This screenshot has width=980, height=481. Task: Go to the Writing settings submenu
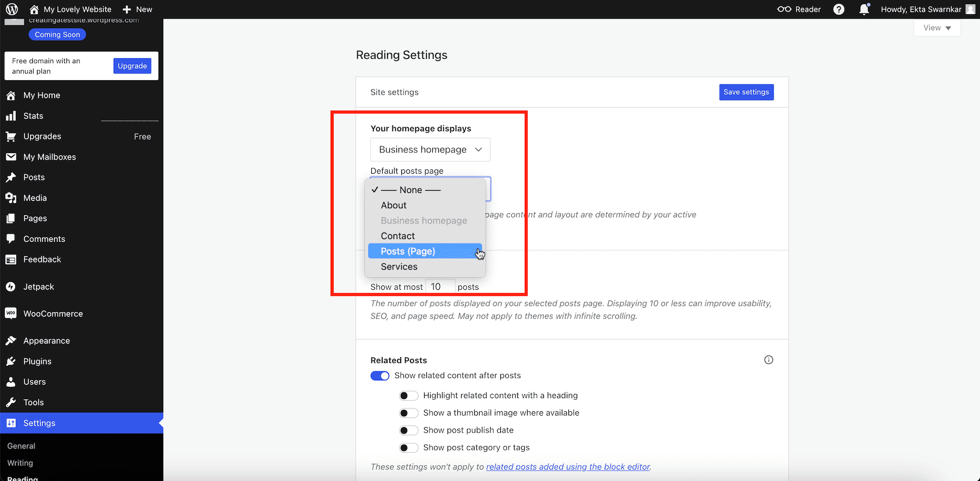point(20,462)
